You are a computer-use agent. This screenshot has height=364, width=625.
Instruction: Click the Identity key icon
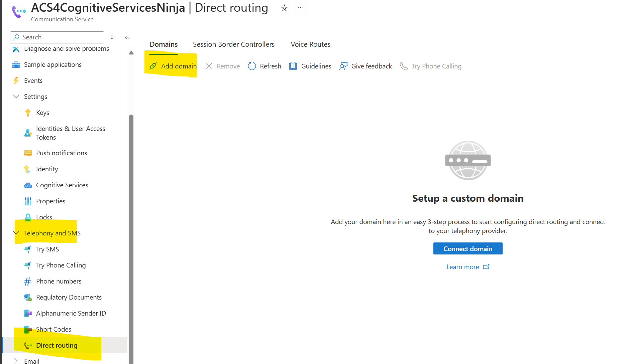[27, 169]
